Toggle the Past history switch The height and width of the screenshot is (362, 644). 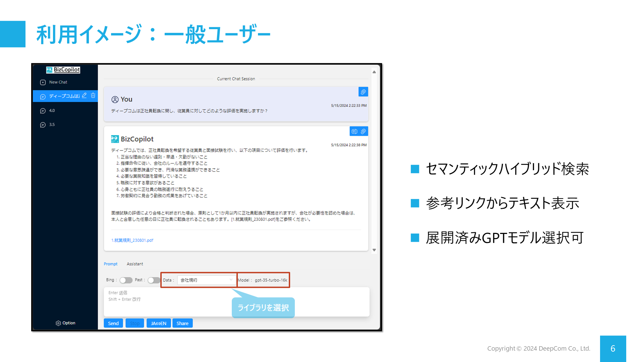[x=154, y=280]
